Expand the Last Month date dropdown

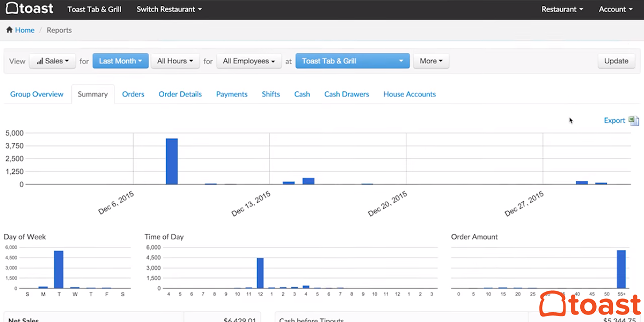(120, 61)
